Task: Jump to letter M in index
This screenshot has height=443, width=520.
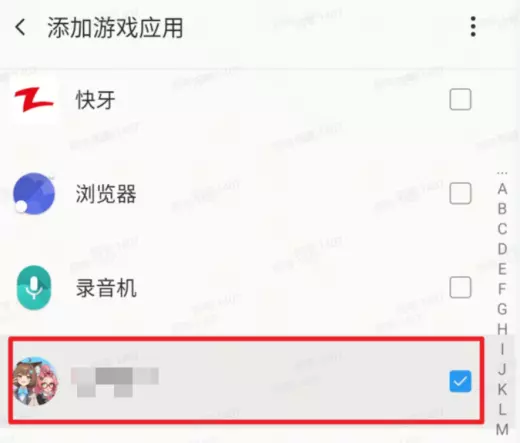Action: 502,429
